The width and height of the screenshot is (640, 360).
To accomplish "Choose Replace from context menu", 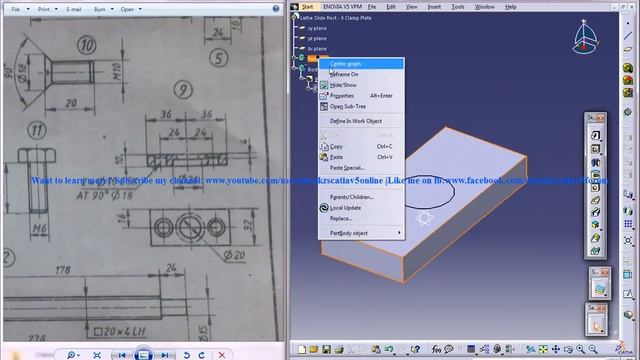I will 361,218.
